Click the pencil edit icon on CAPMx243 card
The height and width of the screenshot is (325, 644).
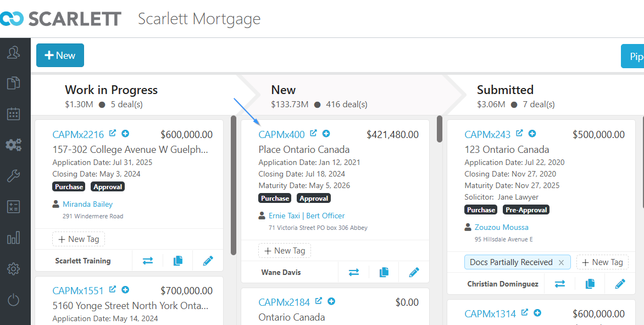[x=620, y=284]
